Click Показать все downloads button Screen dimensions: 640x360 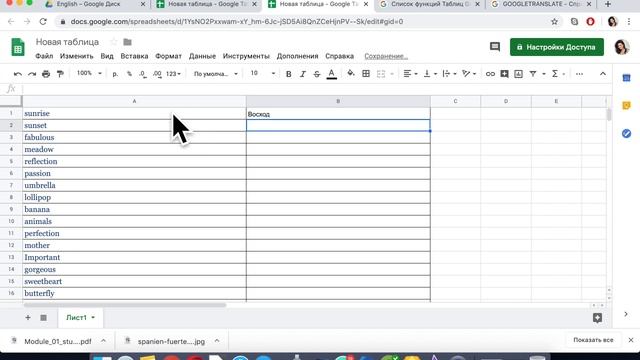click(593, 340)
